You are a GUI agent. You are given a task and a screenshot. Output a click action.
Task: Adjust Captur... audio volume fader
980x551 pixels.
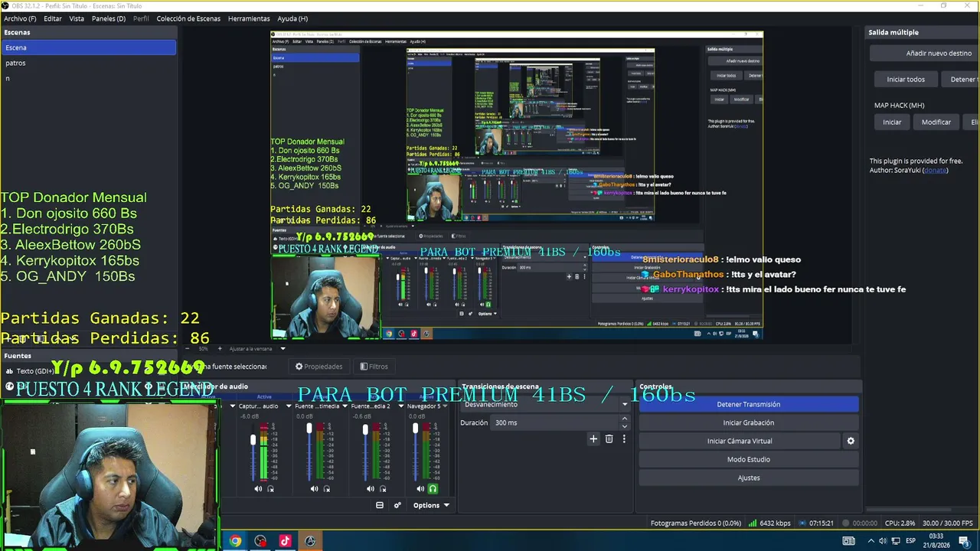pyautogui.click(x=253, y=441)
